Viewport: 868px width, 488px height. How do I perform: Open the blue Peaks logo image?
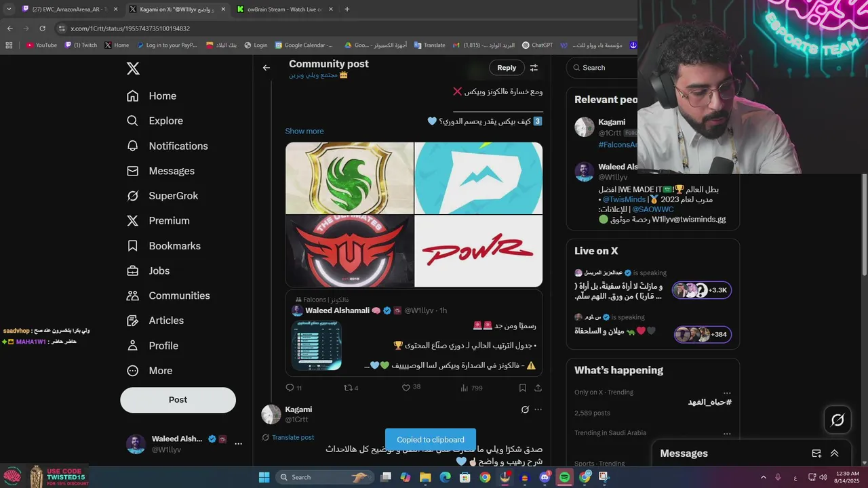click(478, 178)
